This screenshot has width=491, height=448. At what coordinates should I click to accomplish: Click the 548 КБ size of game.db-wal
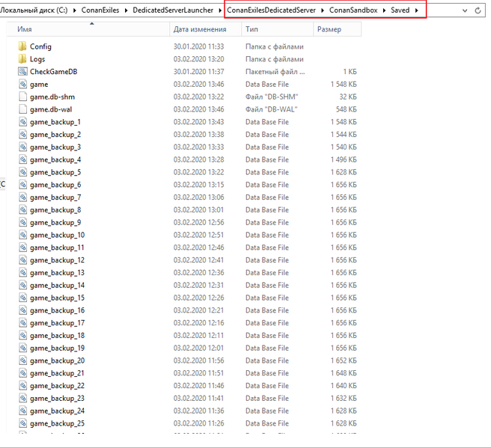pyautogui.click(x=346, y=109)
